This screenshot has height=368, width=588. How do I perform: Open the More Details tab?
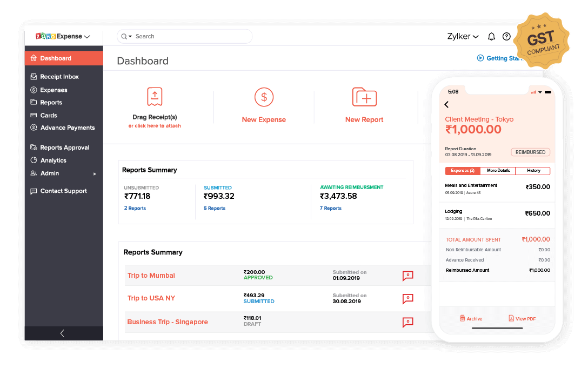[498, 170]
